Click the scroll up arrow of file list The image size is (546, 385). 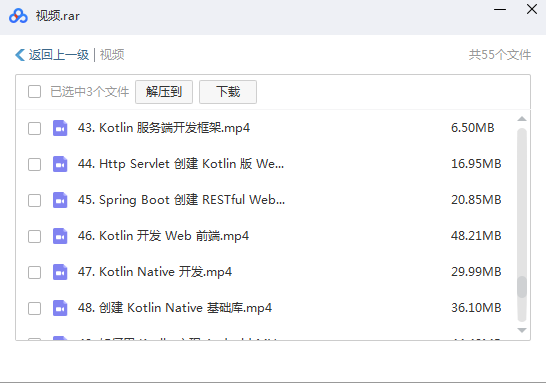[x=522, y=119]
